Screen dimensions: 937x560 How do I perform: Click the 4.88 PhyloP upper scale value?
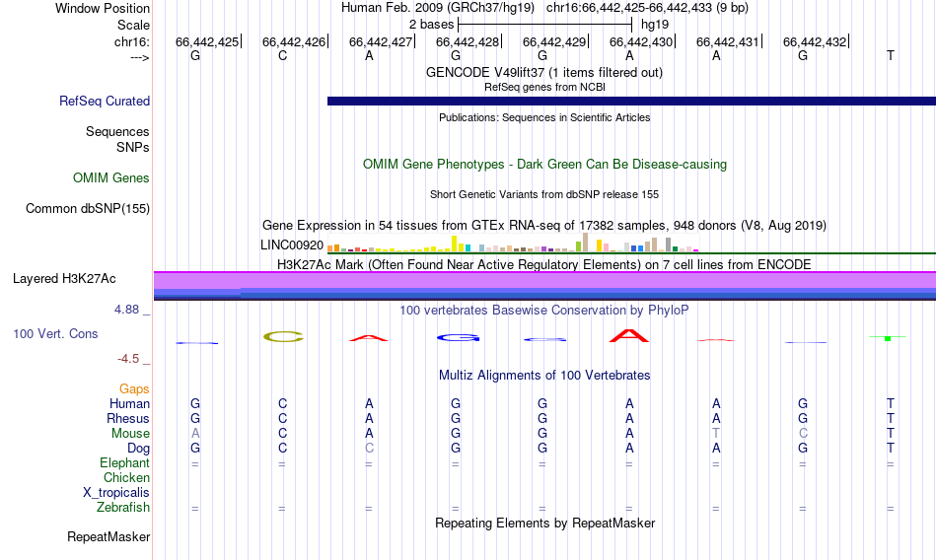[126, 310]
